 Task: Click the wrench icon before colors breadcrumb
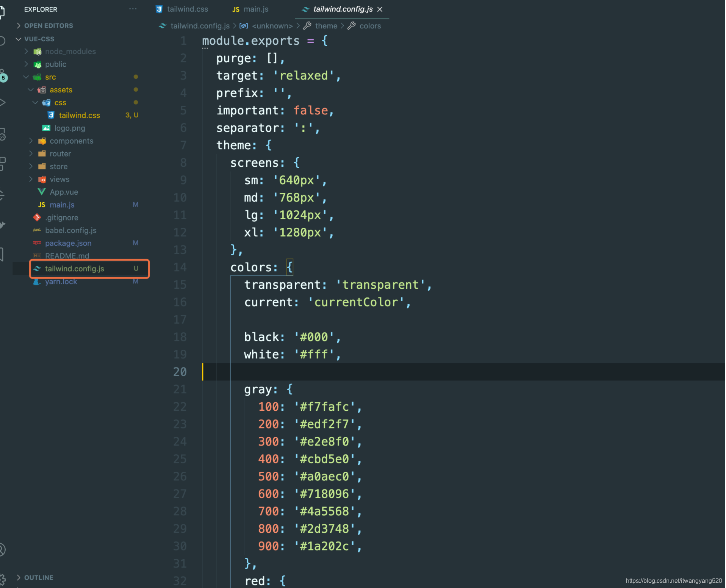click(352, 26)
